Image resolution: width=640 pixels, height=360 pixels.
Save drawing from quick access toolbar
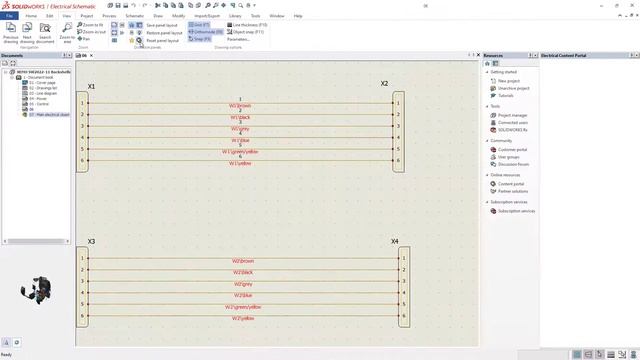click(x=118, y=5)
